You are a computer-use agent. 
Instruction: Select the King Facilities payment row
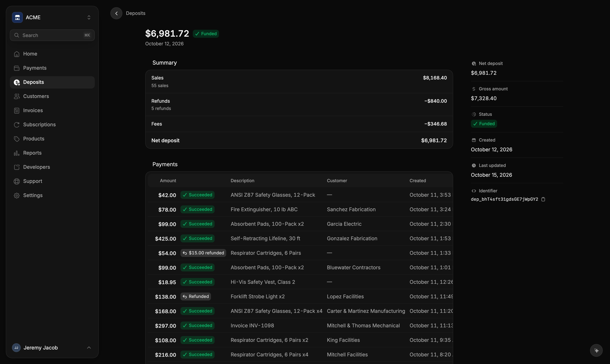(x=300, y=340)
